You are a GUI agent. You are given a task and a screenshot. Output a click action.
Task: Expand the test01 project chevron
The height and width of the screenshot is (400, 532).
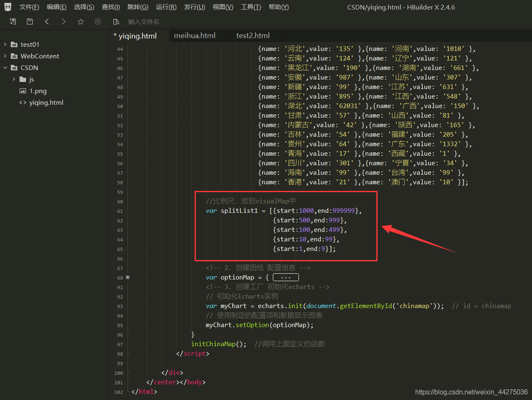tap(5, 44)
